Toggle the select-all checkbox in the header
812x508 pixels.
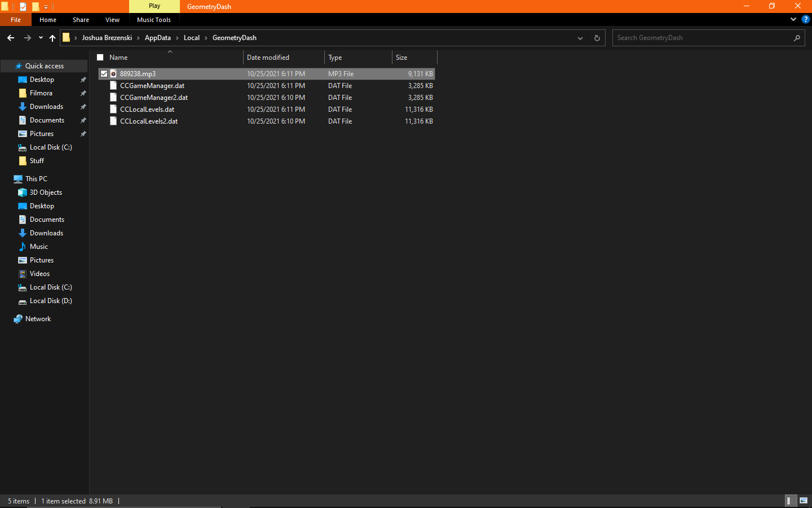coord(100,57)
